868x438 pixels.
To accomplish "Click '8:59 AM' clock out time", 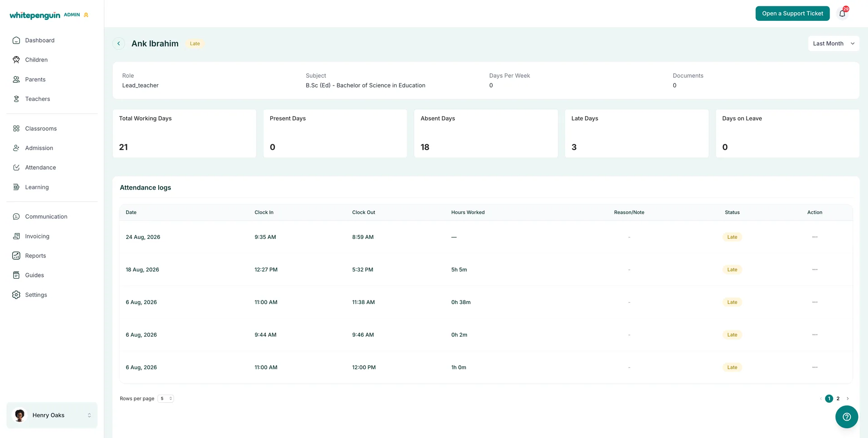I will tap(363, 237).
